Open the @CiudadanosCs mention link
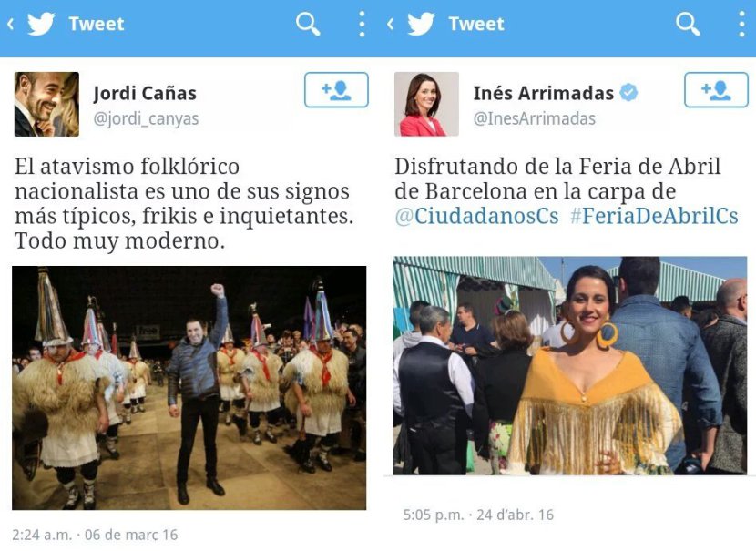The image size is (756, 551). coord(476,216)
